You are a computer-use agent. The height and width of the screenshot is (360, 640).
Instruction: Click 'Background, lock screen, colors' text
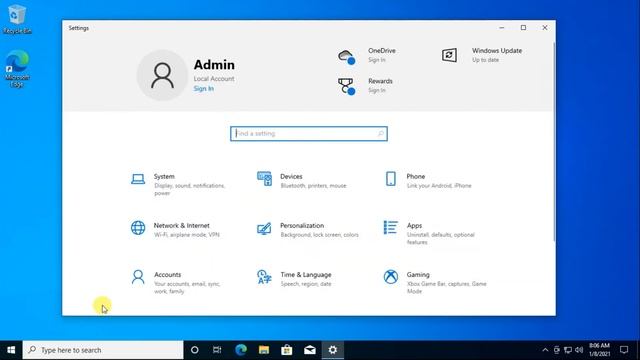(319, 235)
